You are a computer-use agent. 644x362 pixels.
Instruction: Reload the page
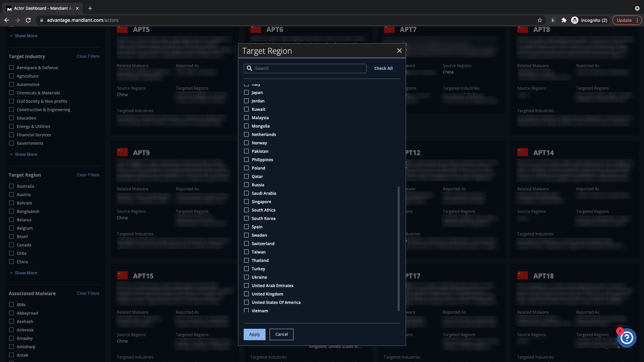click(28, 20)
